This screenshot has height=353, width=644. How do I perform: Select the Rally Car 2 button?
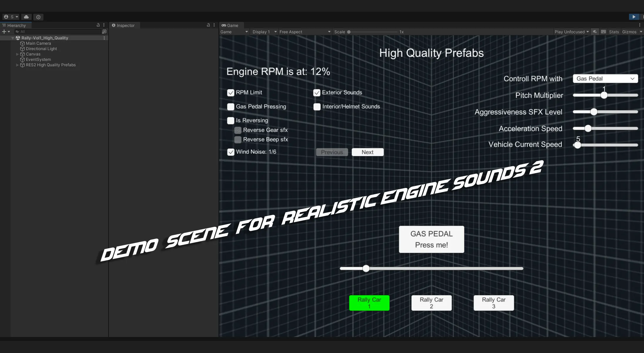point(431,303)
